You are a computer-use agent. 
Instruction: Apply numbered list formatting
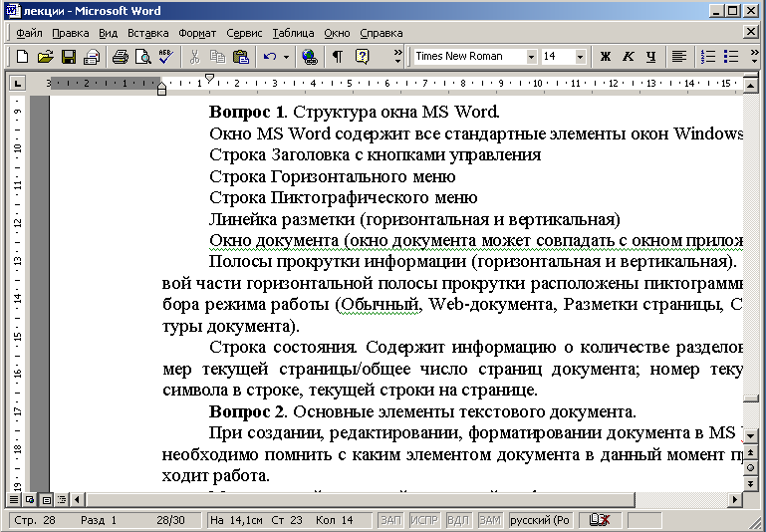pos(707,57)
